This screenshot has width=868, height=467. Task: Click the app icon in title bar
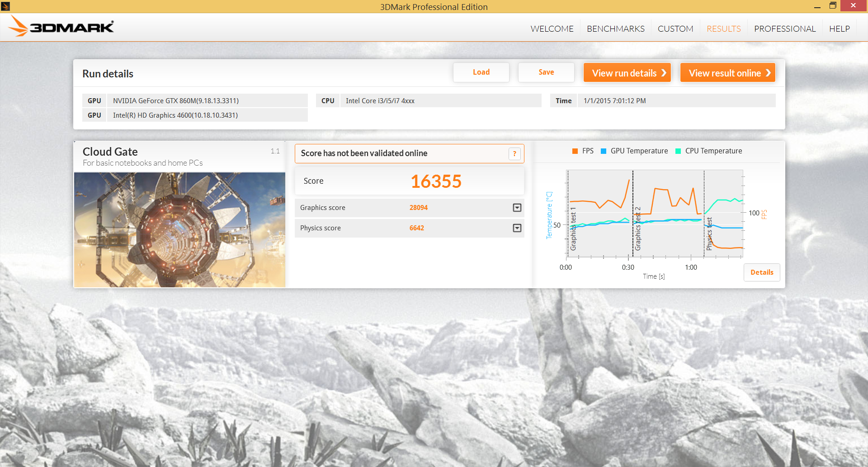tap(5, 6)
